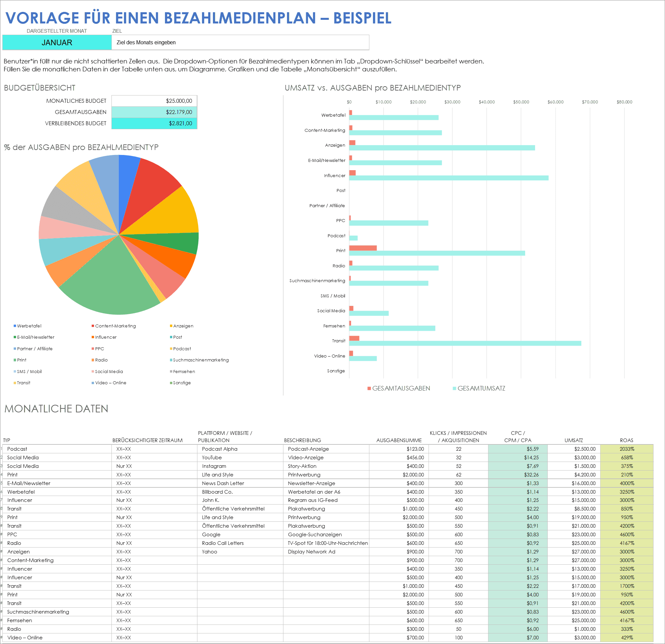Click the total spend cell $22.179,00

(154, 112)
